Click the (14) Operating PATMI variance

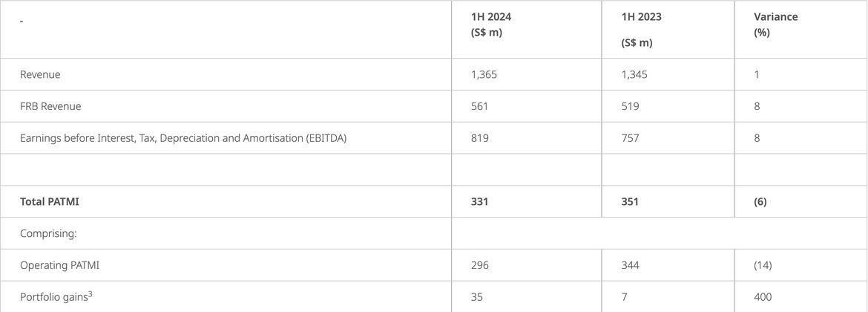click(763, 265)
